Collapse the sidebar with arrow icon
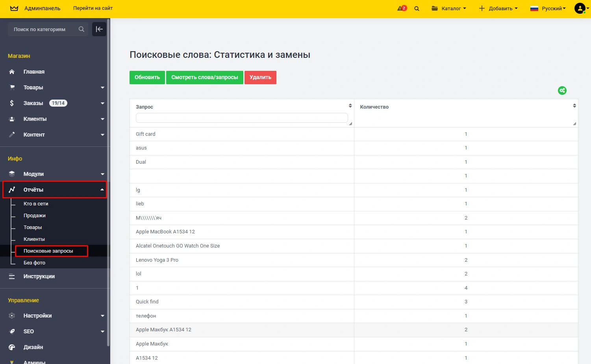This screenshot has height=364, width=591. [x=99, y=29]
